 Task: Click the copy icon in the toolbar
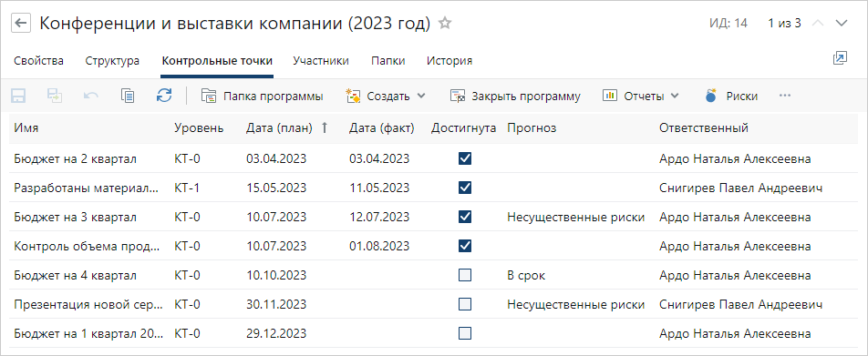[128, 96]
